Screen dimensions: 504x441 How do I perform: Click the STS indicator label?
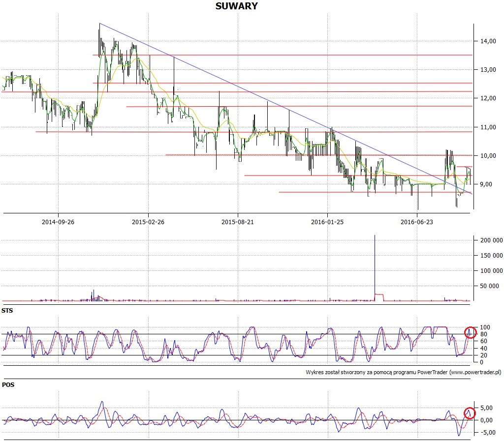pyautogui.click(x=7, y=310)
